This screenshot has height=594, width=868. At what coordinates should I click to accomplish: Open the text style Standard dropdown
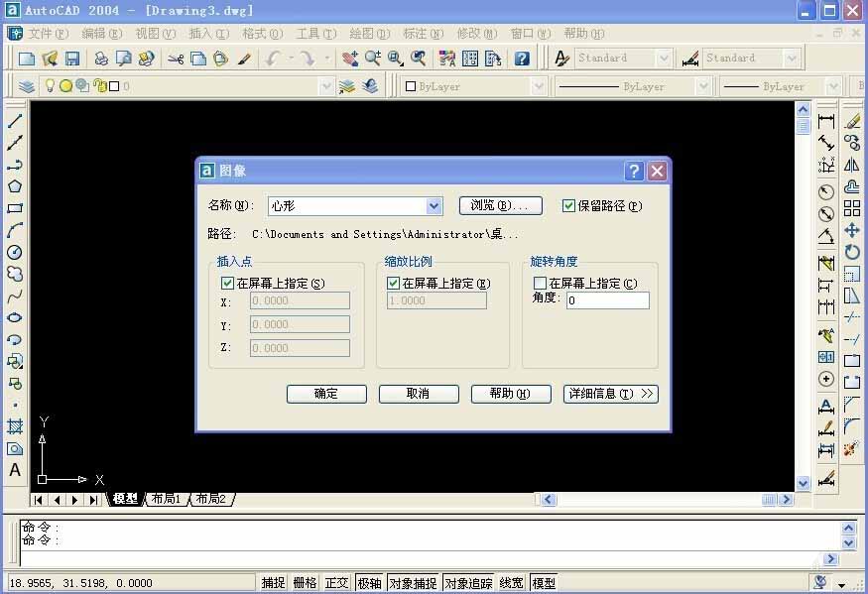664,58
